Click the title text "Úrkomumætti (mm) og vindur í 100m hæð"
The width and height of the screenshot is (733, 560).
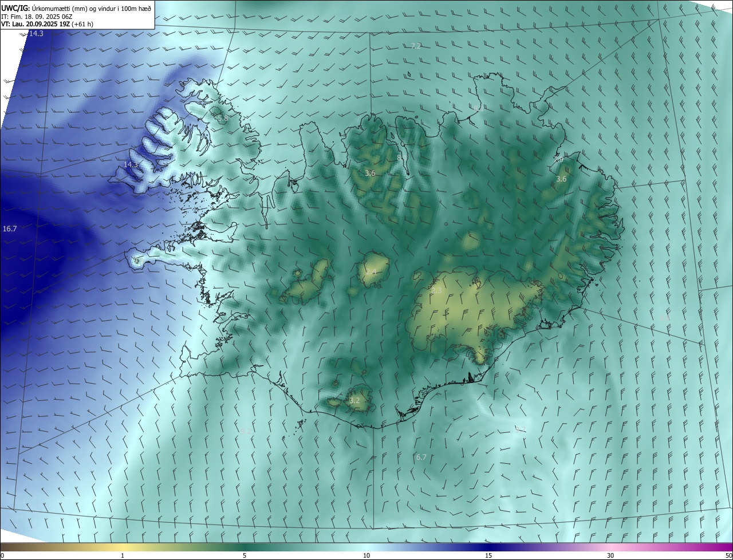coord(92,9)
